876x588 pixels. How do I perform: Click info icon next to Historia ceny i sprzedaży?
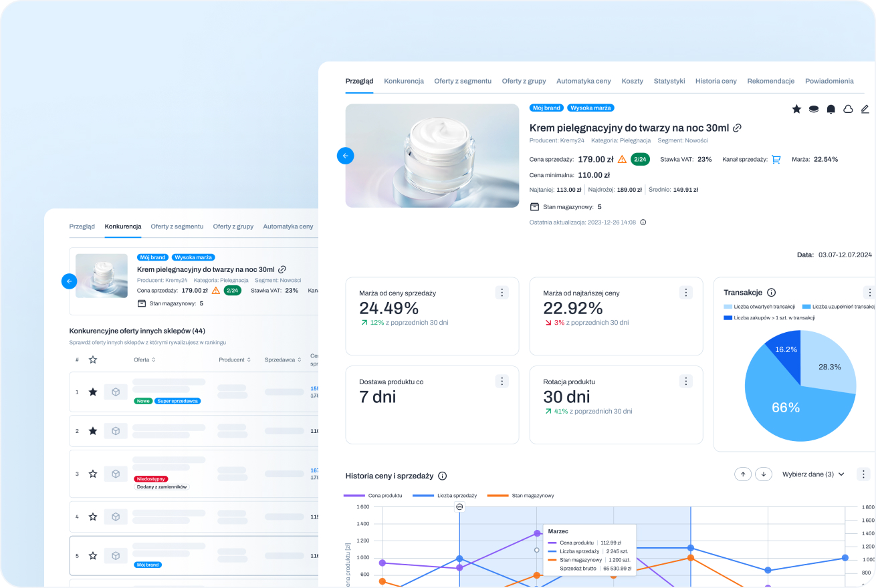click(442, 476)
